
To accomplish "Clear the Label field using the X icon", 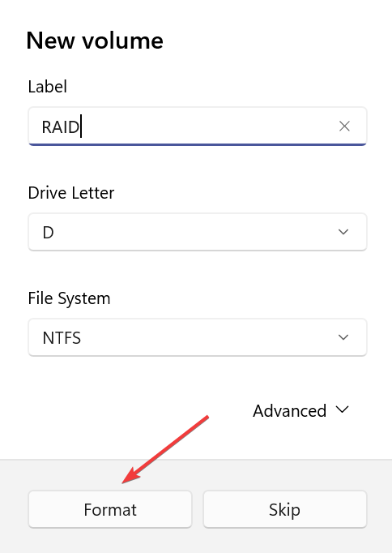I will [x=344, y=126].
